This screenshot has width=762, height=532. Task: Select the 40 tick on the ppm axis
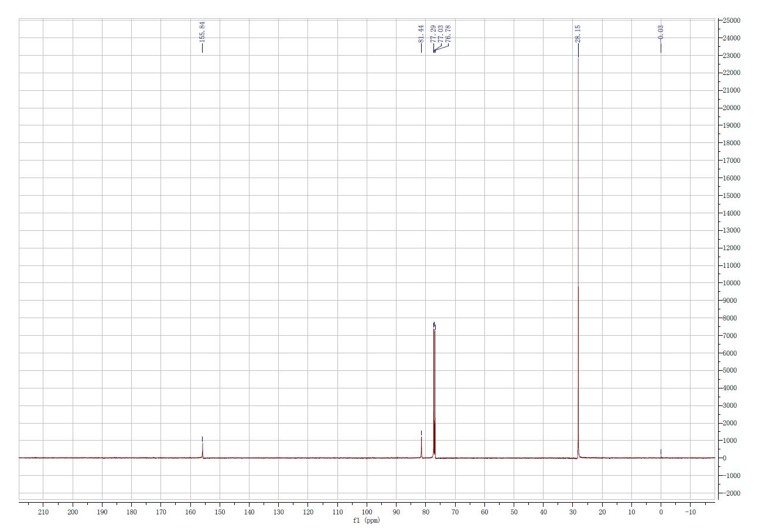(544, 512)
